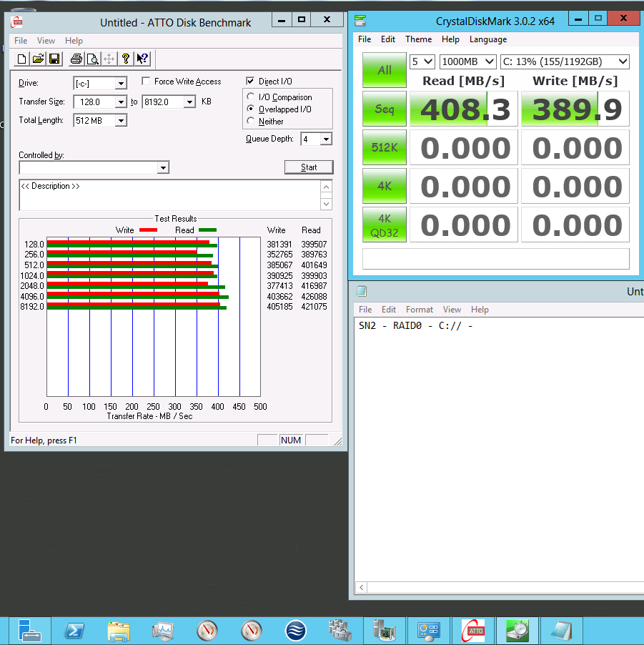Open the Total Length 512 MB dropdown
Image resolution: width=644 pixels, height=645 pixels.
click(121, 121)
